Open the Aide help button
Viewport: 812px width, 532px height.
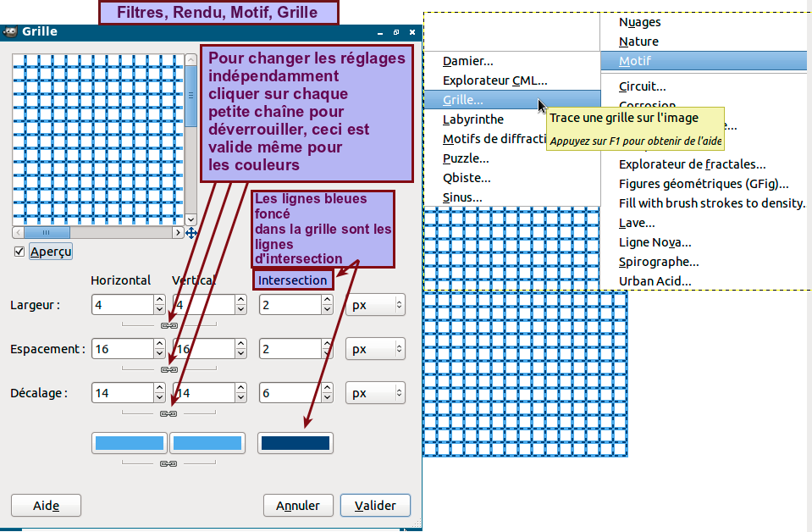coord(46,506)
